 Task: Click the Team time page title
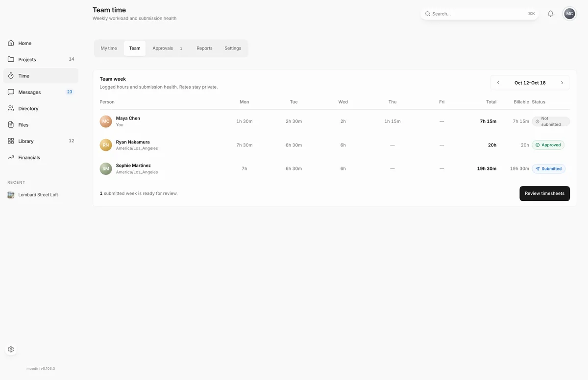(x=109, y=10)
